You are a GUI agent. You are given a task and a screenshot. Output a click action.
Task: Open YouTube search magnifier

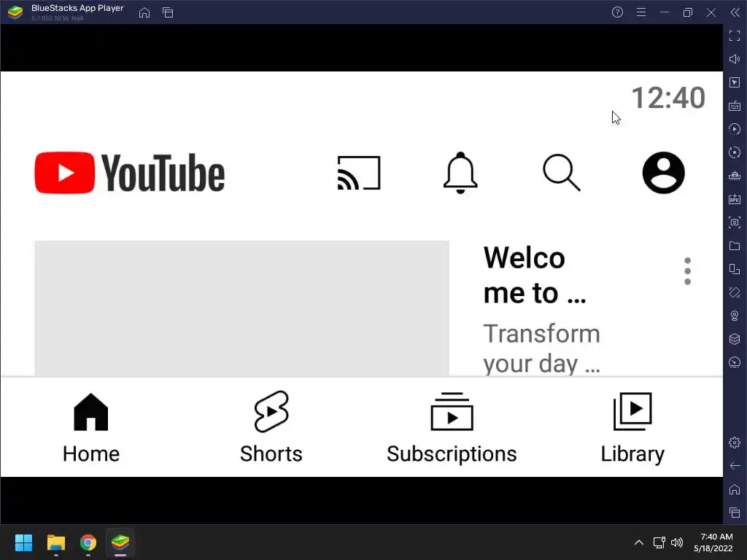coord(562,173)
